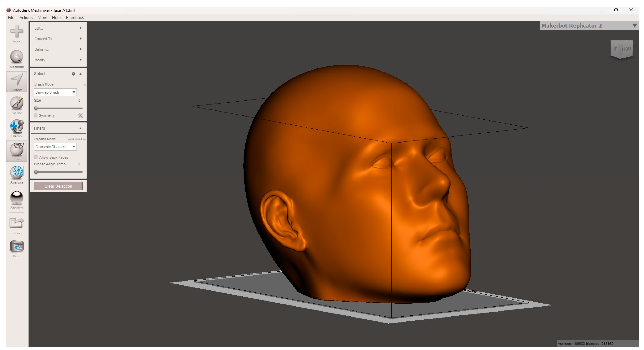
Task: Open the Print tool icon
Action: click(x=16, y=246)
